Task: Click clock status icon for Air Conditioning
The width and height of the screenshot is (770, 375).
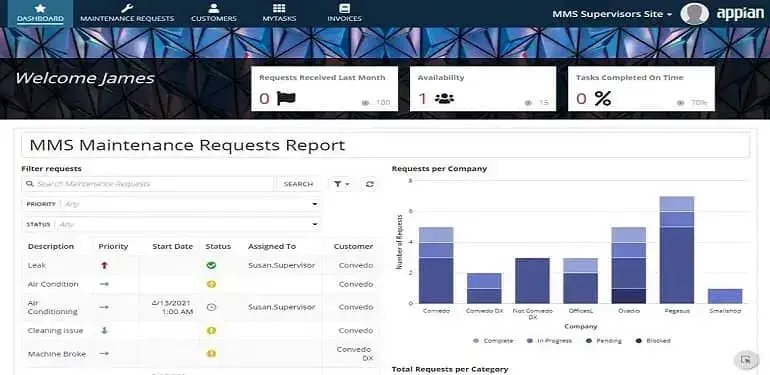Action: pos(211,307)
